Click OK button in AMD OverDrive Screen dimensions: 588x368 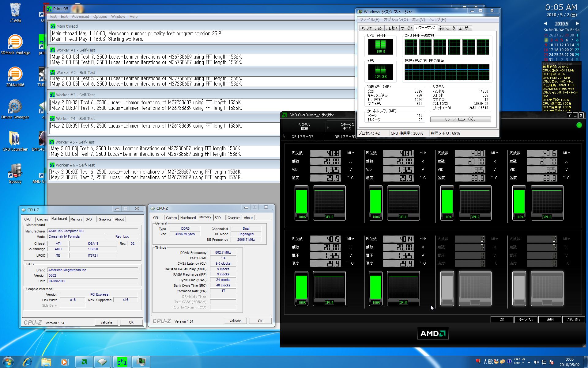[x=502, y=320]
